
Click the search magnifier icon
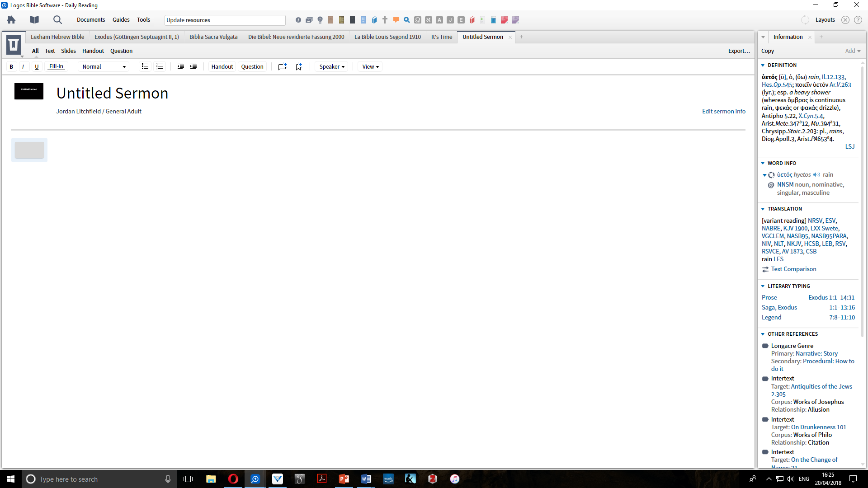point(57,20)
